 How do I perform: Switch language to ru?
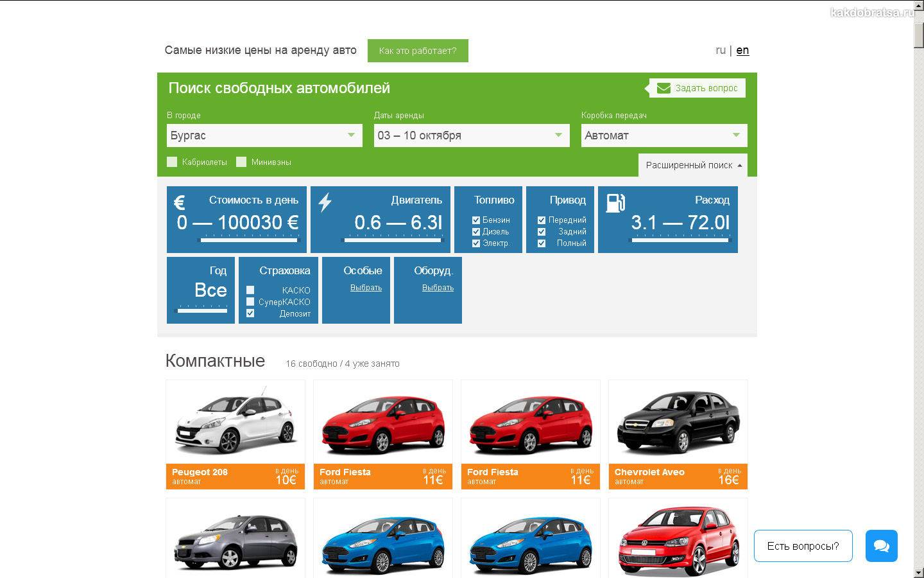coord(721,50)
